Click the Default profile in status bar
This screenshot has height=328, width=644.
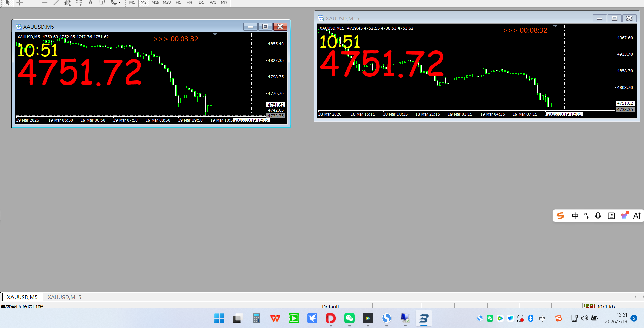[331, 306]
